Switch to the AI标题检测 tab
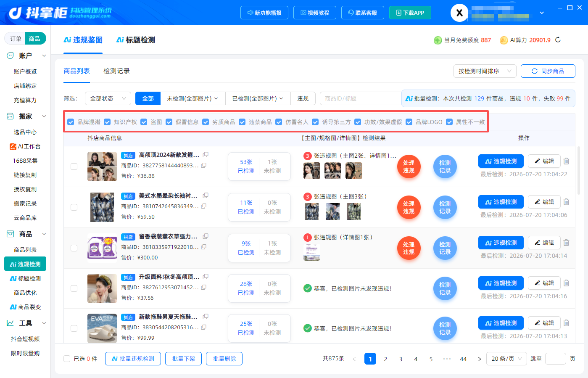Viewport: 588px width, 378px height. (136, 40)
